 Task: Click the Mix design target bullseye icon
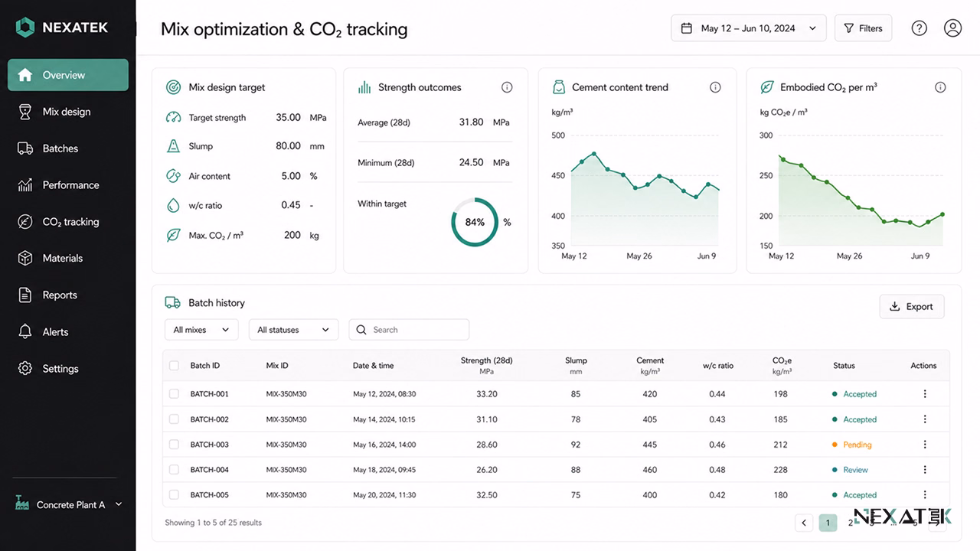tap(173, 87)
